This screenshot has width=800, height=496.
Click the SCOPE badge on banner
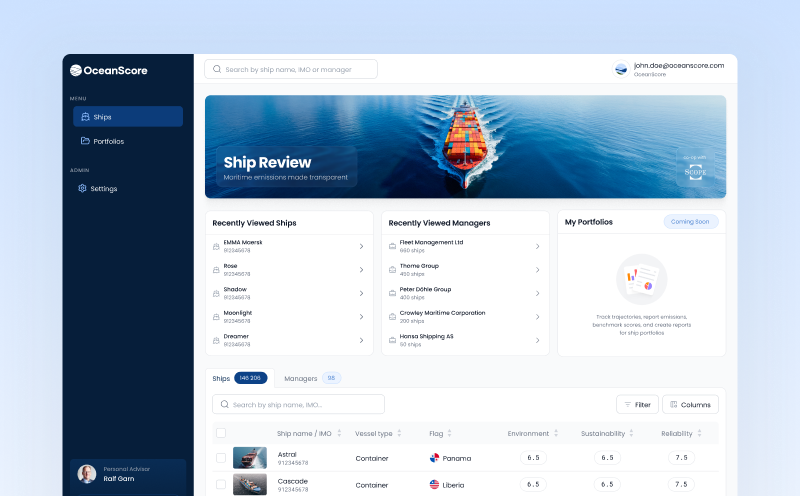[694, 169]
